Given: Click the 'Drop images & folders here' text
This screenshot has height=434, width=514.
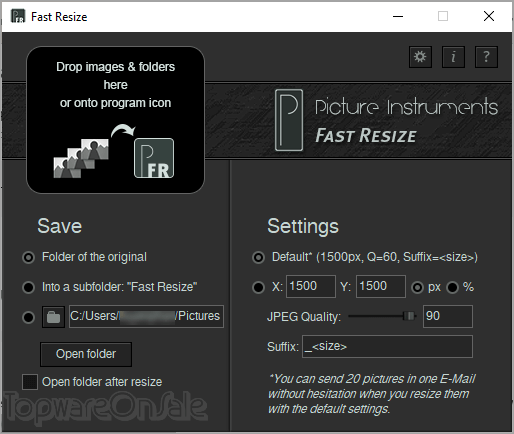Looking at the screenshot, I should pyautogui.click(x=115, y=76).
